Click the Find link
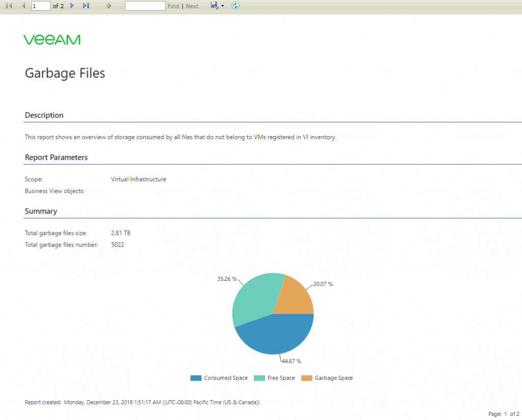522x420 pixels. tap(173, 6)
